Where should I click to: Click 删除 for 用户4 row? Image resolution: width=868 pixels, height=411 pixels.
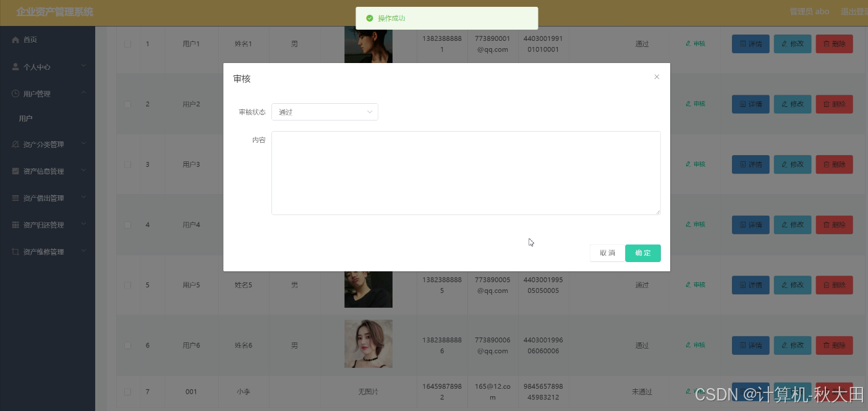835,224
